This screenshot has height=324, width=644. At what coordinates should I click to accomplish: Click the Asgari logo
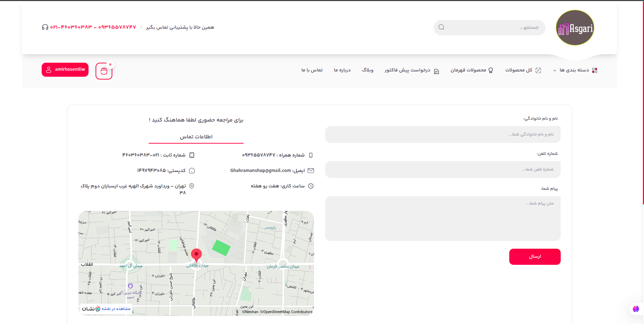click(575, 28)
